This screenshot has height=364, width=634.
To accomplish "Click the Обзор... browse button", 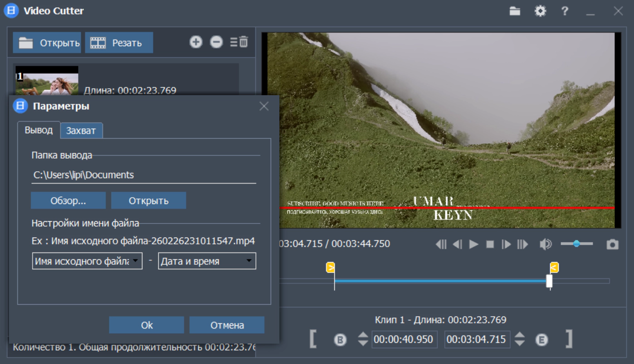I will (x=68, y=200).
